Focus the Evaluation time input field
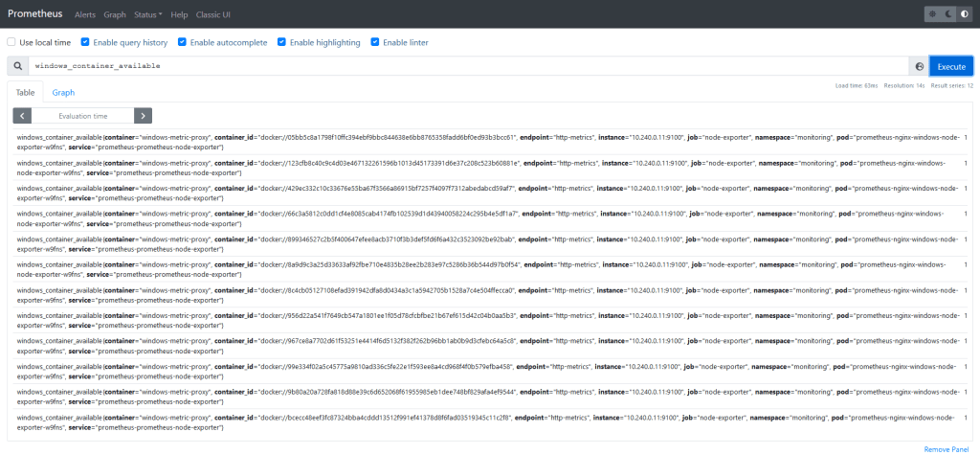 (x=82, y=116)
